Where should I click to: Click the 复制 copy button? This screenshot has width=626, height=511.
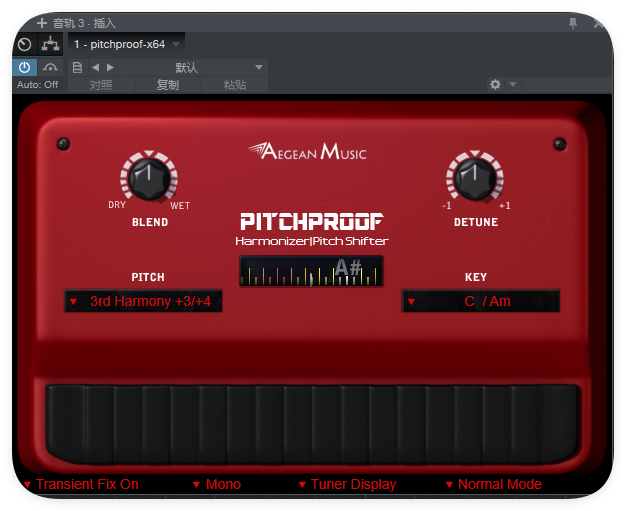(168, 85)
